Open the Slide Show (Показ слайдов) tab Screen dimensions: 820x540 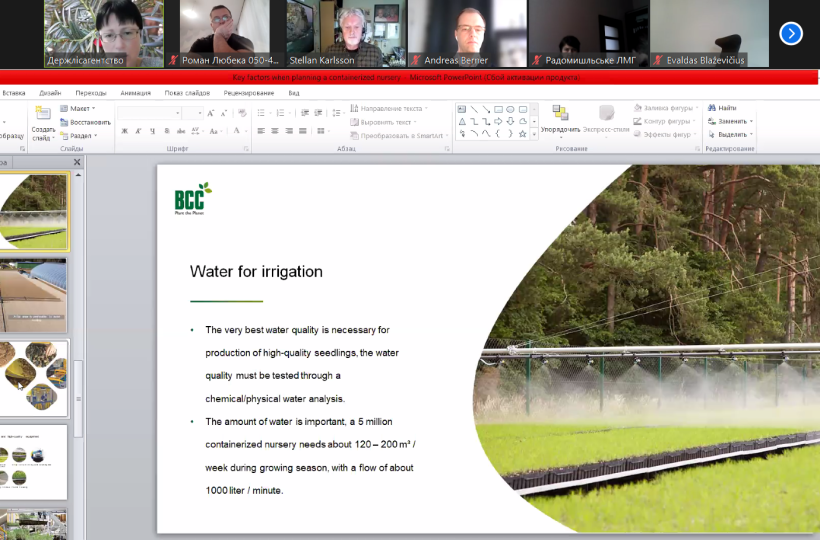(187, 93)
